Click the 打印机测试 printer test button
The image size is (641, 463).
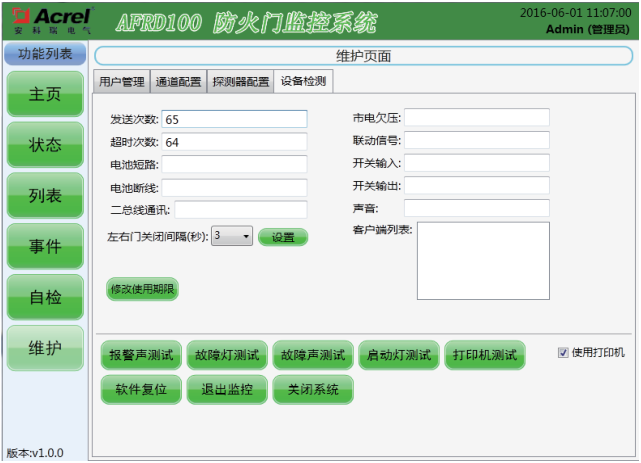(485, 355)
